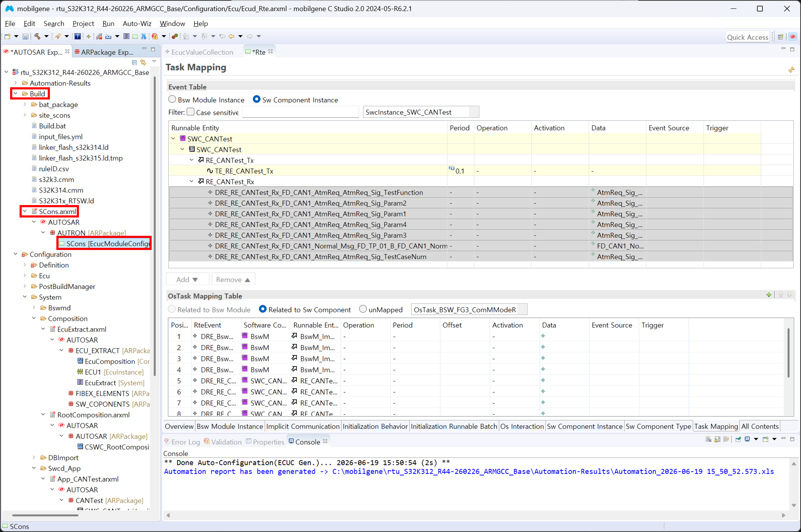Viewport: 801px width, 532px height.
Task: Click the yellow Back arrow toolbar icon
Action: 231,36
